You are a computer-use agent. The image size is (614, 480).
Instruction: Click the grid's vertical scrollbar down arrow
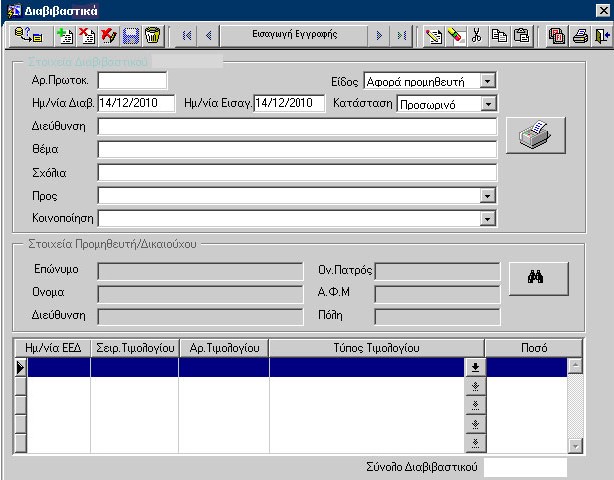point(574,445)
